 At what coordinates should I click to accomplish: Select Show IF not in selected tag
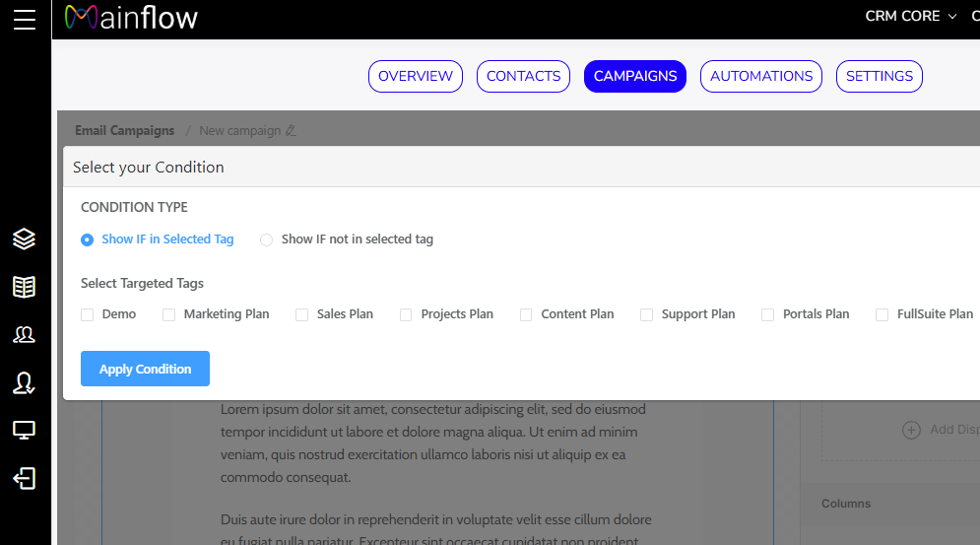[x=267, y=239]
